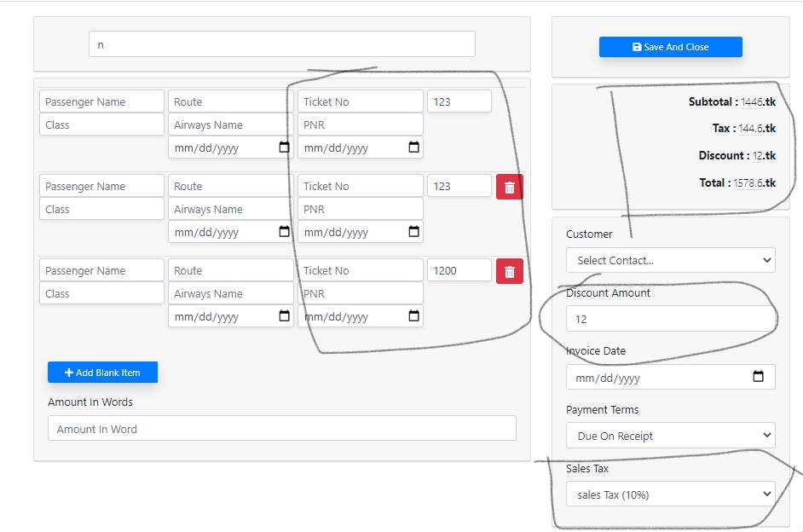Select the first row Ticket No field
The image size is (803, 532).
click(360, 101)
